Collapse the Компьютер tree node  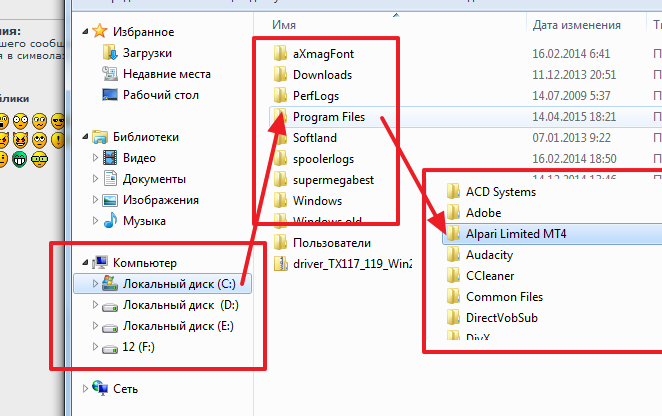[x=84, y=263]
